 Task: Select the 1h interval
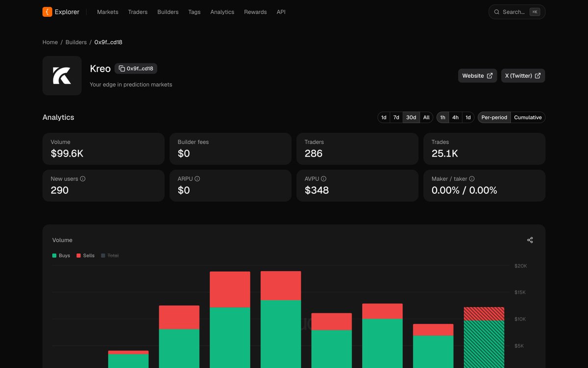[x=442, y=117]
